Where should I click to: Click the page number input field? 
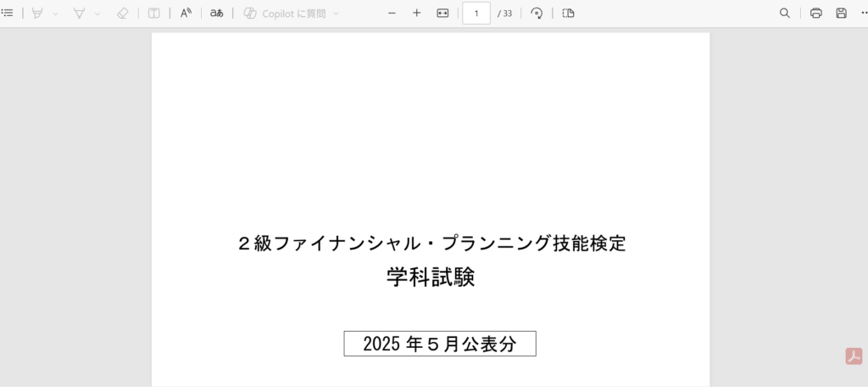[476, 14]
